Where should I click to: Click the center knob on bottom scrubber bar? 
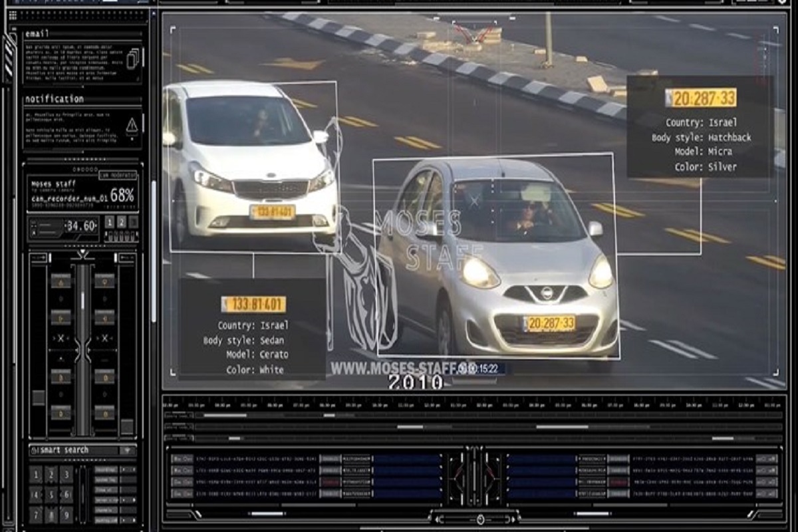pos(480,519)
